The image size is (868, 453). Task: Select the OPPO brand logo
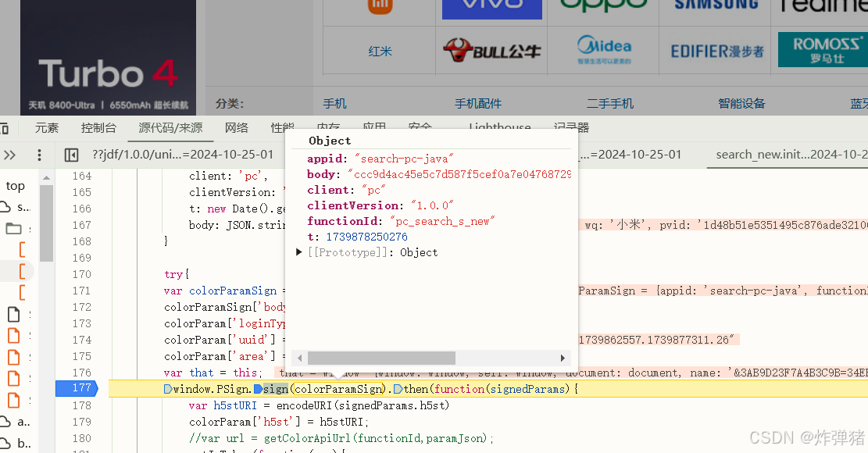[603, 6]
